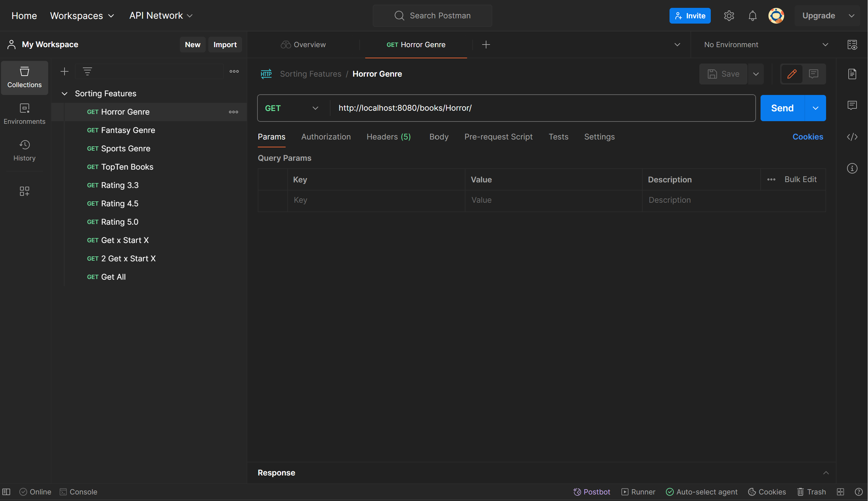Click the HTTP request type icon
Screen dimensions: 868x501
tap(266, 74)
